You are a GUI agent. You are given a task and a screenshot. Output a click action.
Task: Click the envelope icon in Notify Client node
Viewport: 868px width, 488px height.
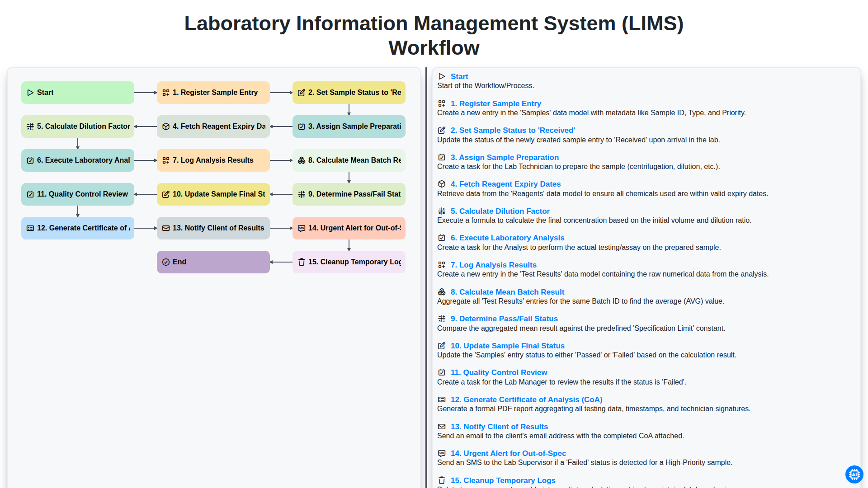[x=166, y=228]
